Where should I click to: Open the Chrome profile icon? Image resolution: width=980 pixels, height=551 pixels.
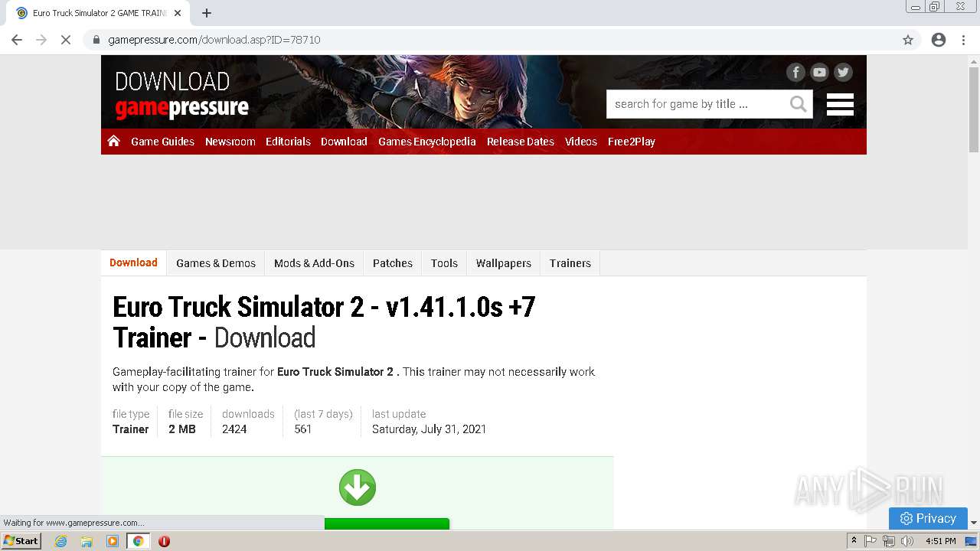pyautogui.click(x=939, y=40)
